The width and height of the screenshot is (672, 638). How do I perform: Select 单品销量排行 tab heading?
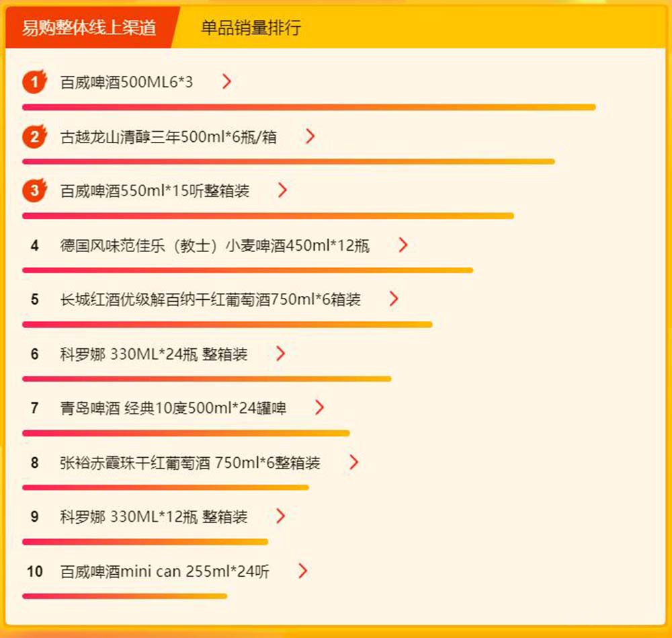251,28
